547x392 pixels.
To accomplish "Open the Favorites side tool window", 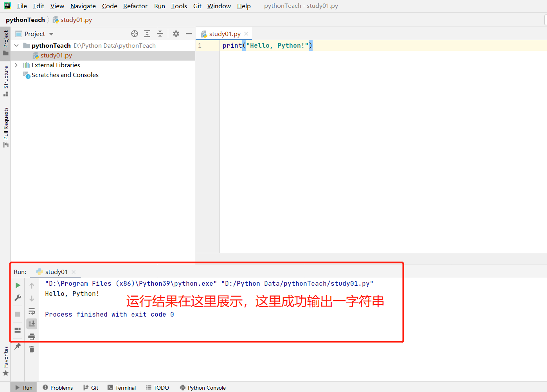I will pos(6,361).
